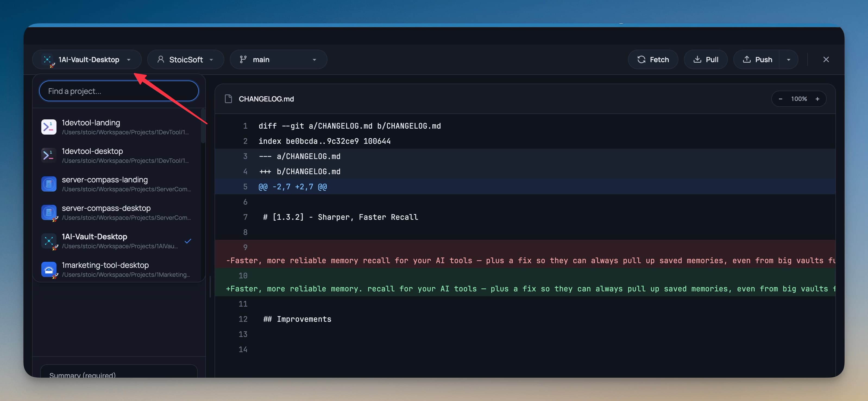Open the main branch selector

278,60
